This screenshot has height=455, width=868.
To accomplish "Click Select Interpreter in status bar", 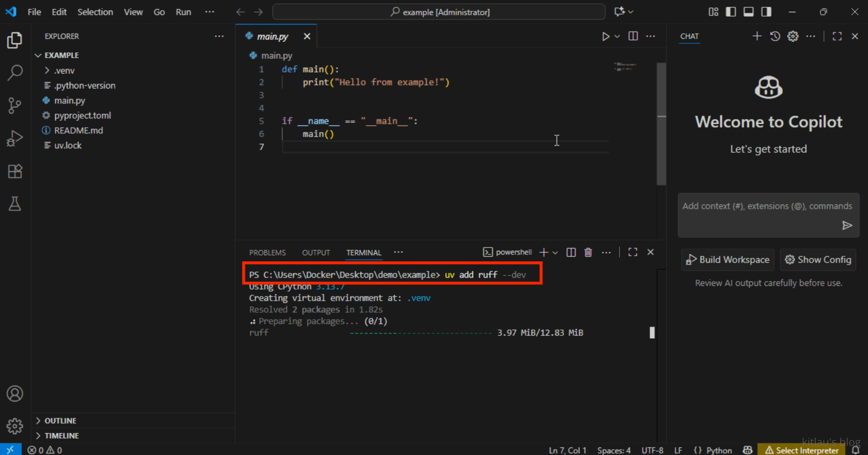I will (x=801, y=450).
